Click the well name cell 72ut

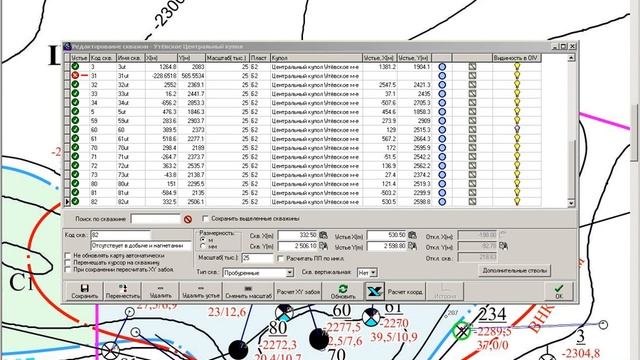point(131,165)
